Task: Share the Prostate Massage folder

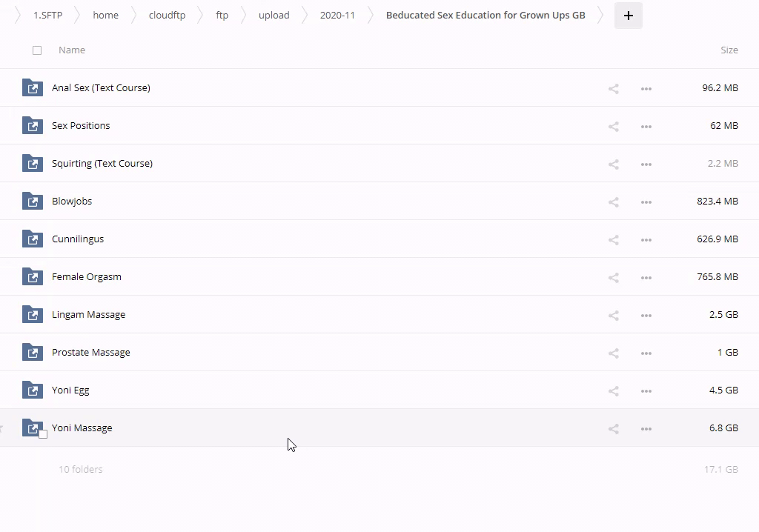Action: click(x=613, y=353)
